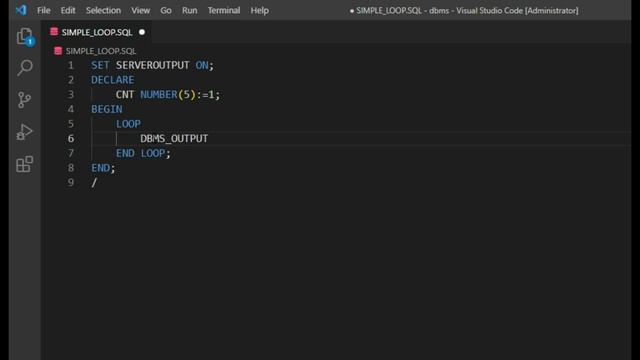Open the View menu
Viewport: 640px width, 360px height.
[140, 10]
